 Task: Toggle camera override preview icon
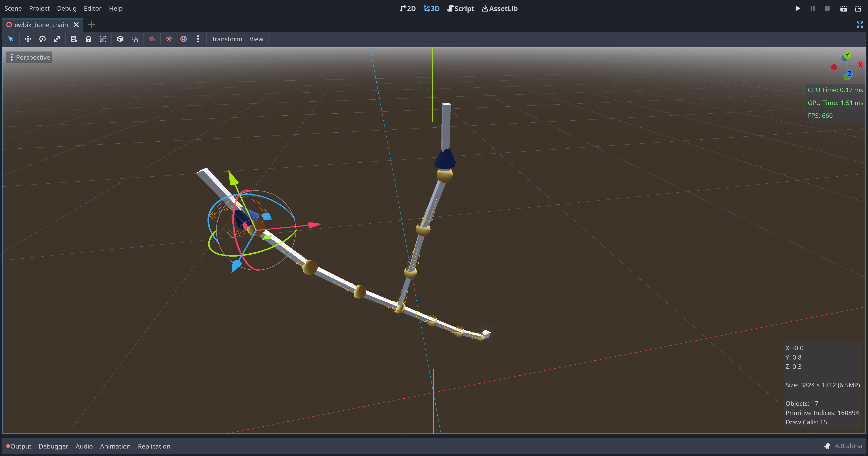pos(152,39)
